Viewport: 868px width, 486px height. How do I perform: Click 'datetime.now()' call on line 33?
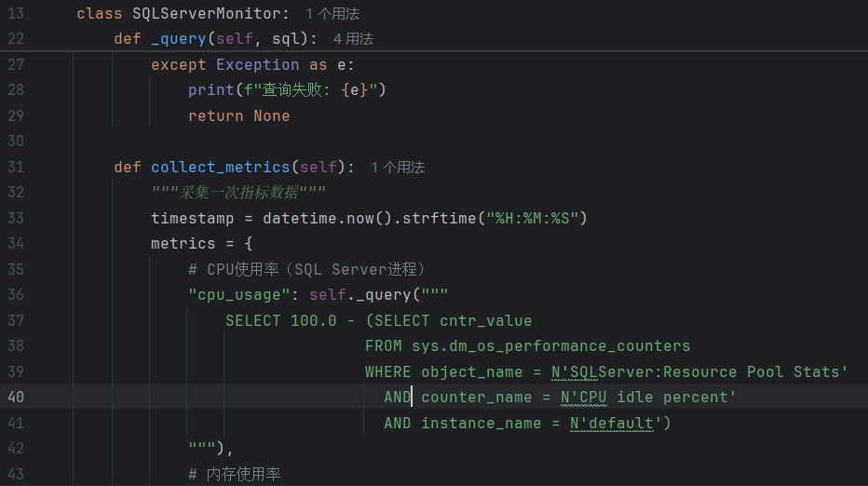pos(327,218)
